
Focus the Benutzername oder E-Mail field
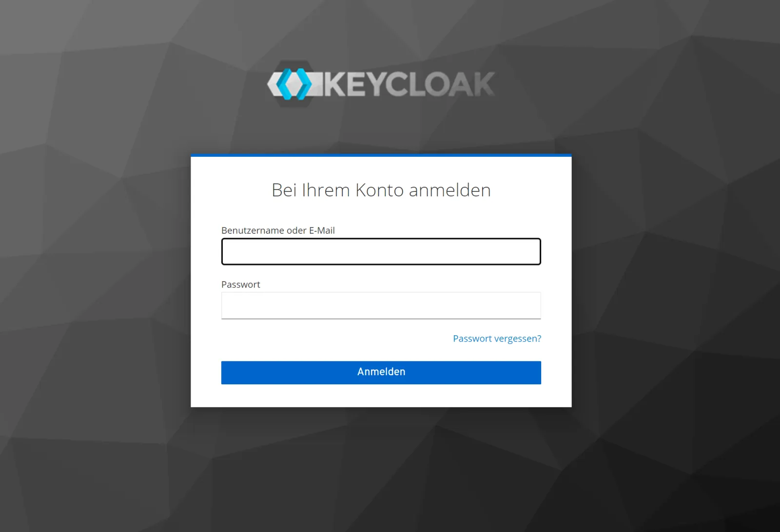point(381,251)
